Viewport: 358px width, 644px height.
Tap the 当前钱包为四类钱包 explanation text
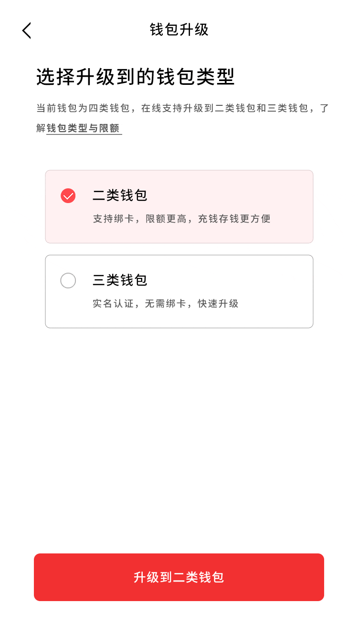click(83, 108)
